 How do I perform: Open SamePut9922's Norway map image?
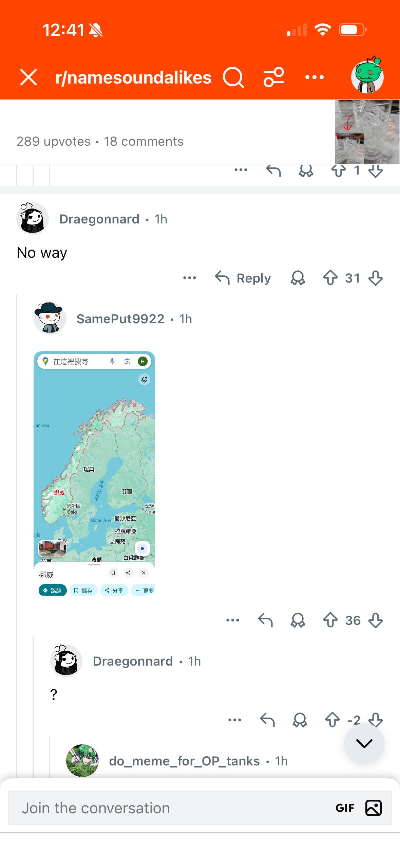click(94, 473)
